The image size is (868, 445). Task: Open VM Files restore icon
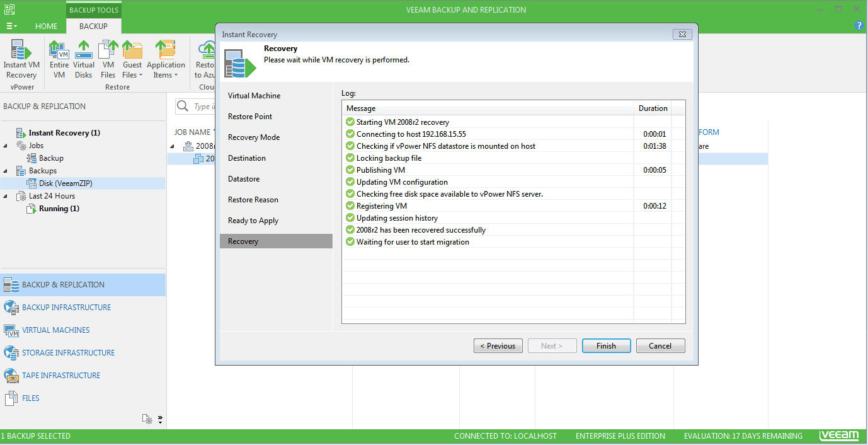coord(108,59)
